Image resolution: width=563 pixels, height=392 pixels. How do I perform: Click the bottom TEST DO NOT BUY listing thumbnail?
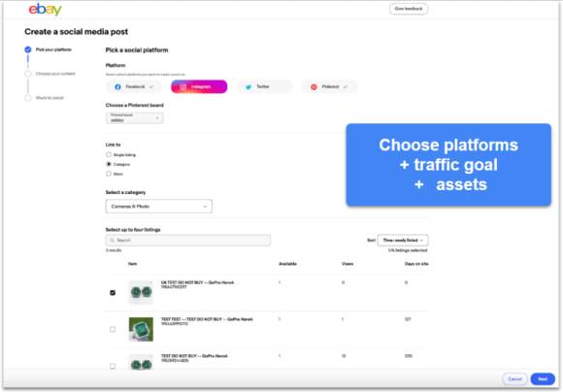click(x=141, y=363)
